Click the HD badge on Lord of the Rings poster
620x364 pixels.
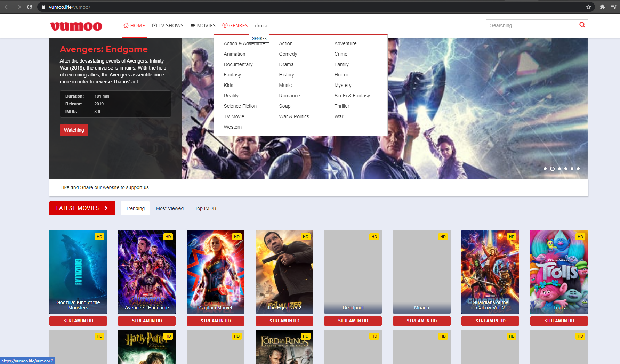coord(306,336)
